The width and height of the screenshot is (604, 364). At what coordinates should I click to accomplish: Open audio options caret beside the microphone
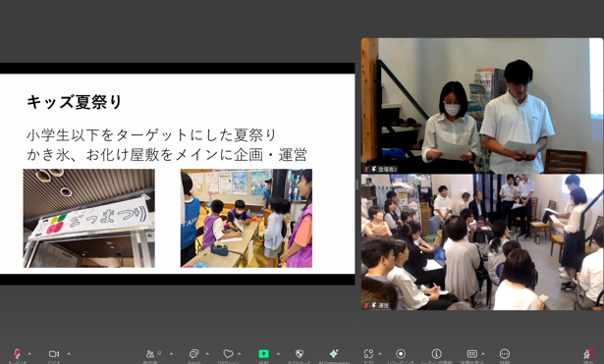[29, 353]
